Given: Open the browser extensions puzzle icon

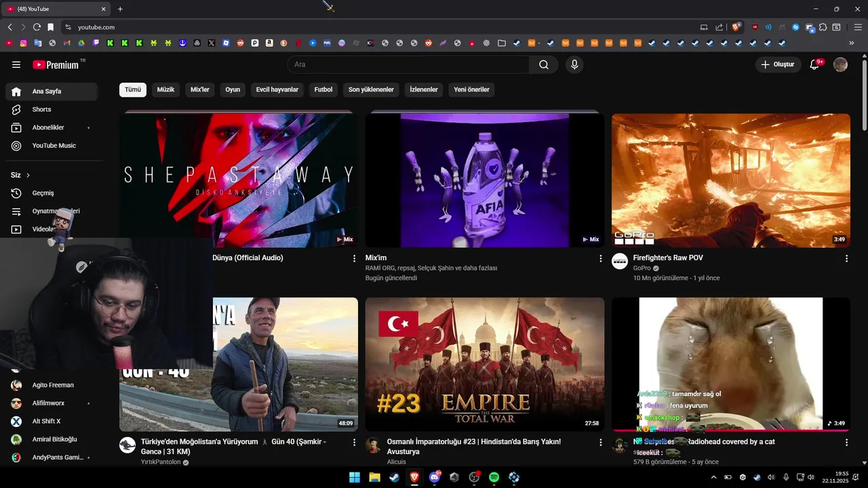Looking at the screenshot, I should click(823, 27).
